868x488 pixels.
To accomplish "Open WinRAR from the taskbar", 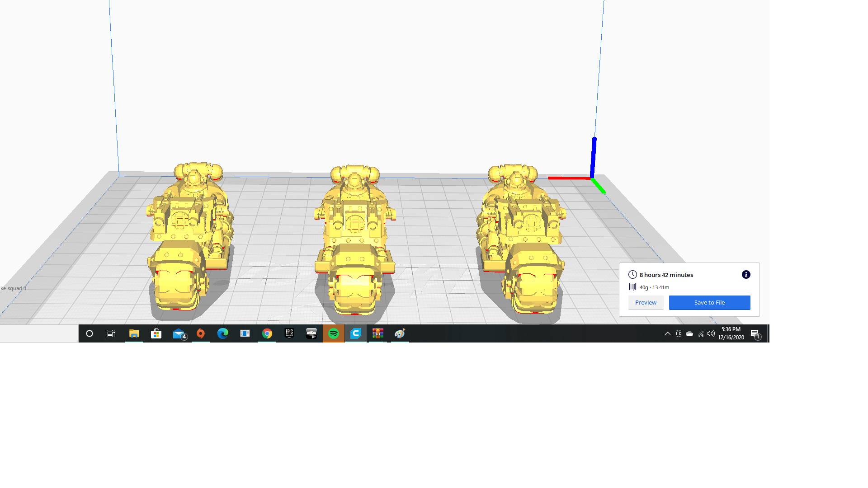I will 378,333.
